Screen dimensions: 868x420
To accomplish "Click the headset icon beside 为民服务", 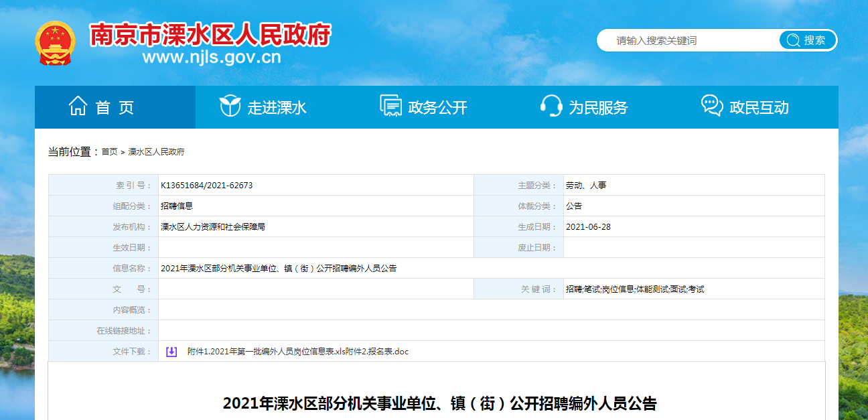I will (x=551, y=106).
